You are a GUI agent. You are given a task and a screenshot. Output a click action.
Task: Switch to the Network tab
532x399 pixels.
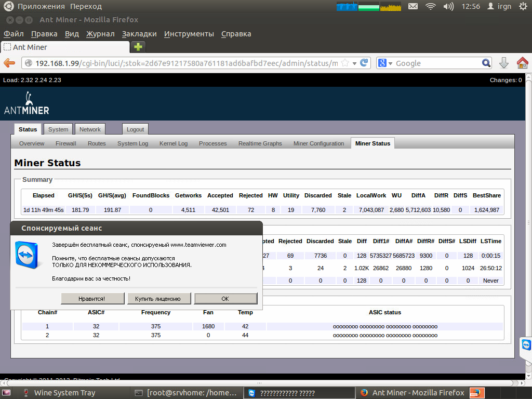90,129
